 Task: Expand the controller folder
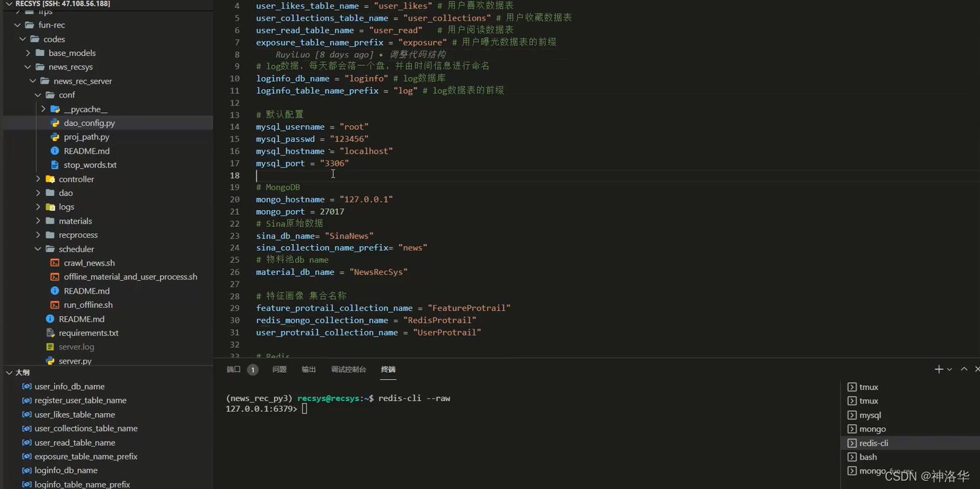click(38, 179)
